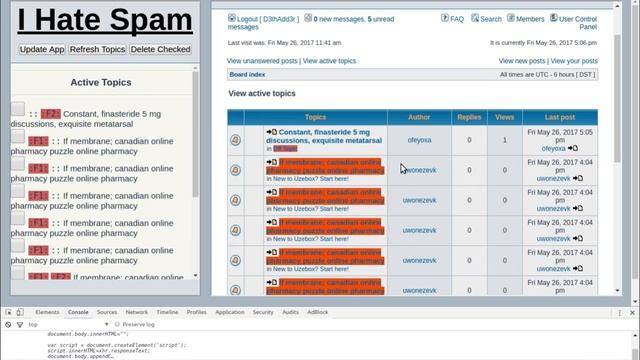The height and width of the screenshot is (360, 640).
Task: Click the I Hate Spam title link
Action: pos(105,20)
